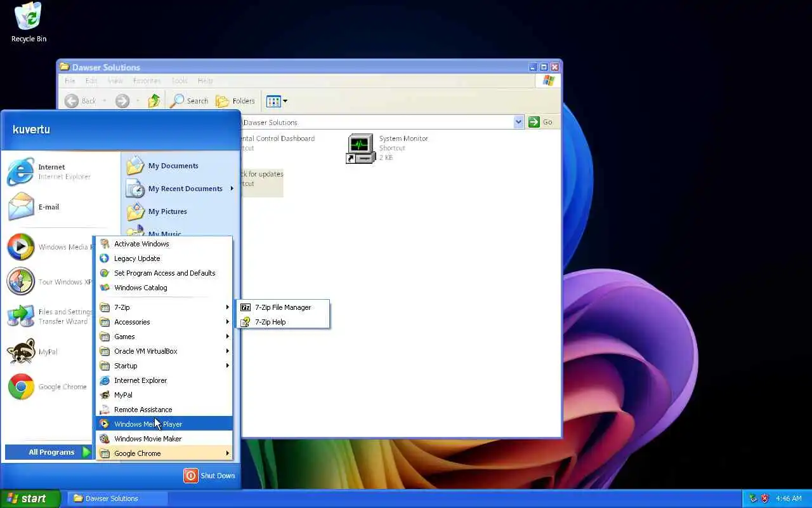Click the Shut Down button

[x=209, y=476]
